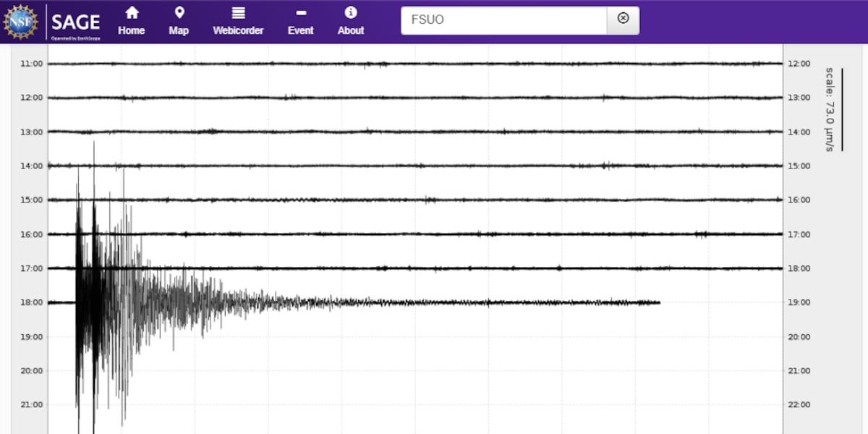868x434 pixels.
Task: Open the NSF logo link
Action: [21, 22]
